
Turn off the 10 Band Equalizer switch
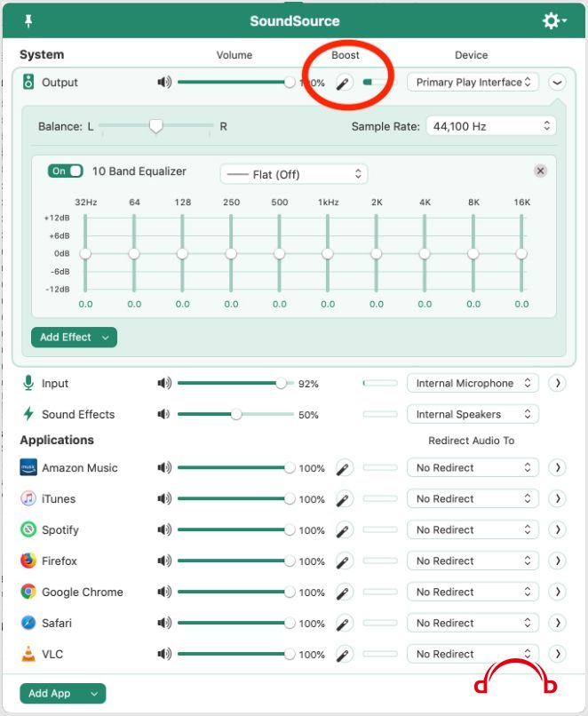(x=65, y=171)
